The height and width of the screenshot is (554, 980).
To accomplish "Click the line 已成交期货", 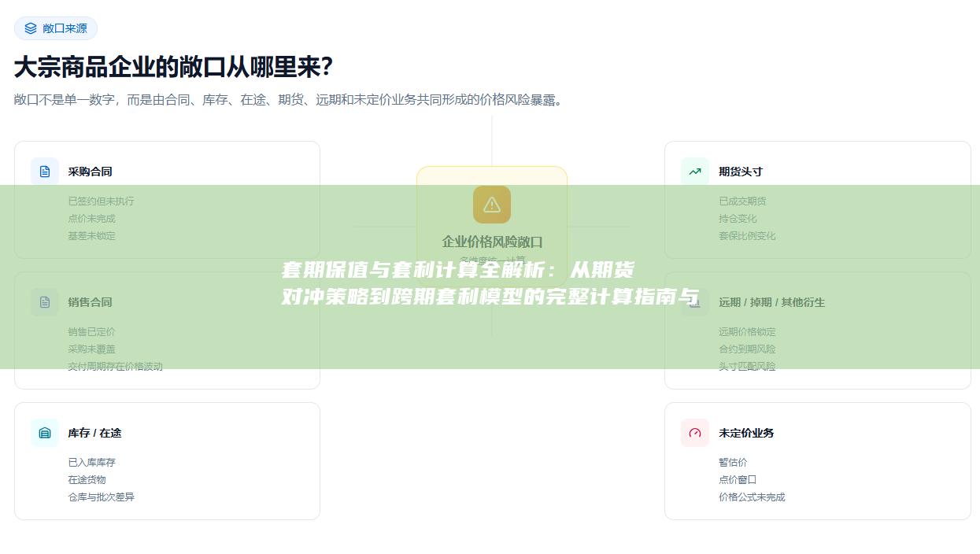I will [742, 201].
